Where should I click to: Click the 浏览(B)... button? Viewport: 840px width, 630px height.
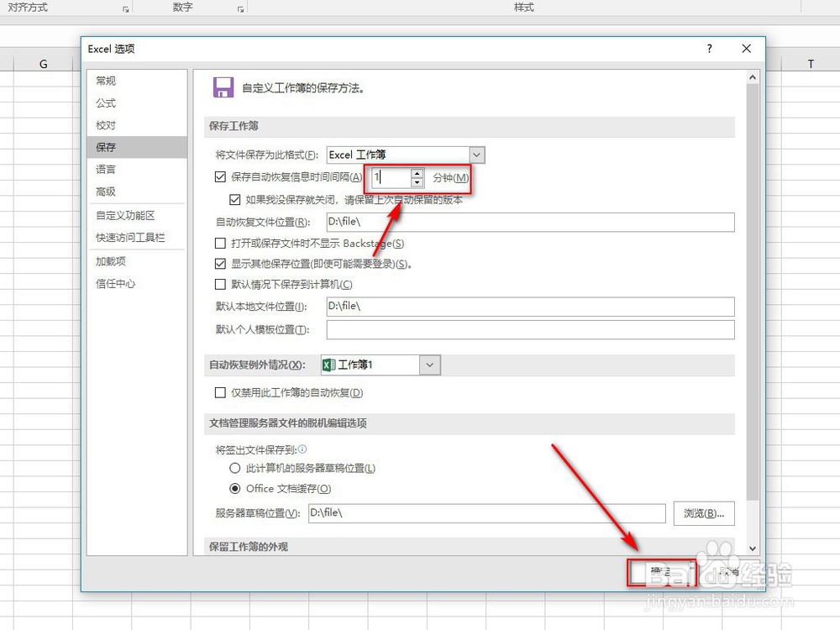click(703, 513)
